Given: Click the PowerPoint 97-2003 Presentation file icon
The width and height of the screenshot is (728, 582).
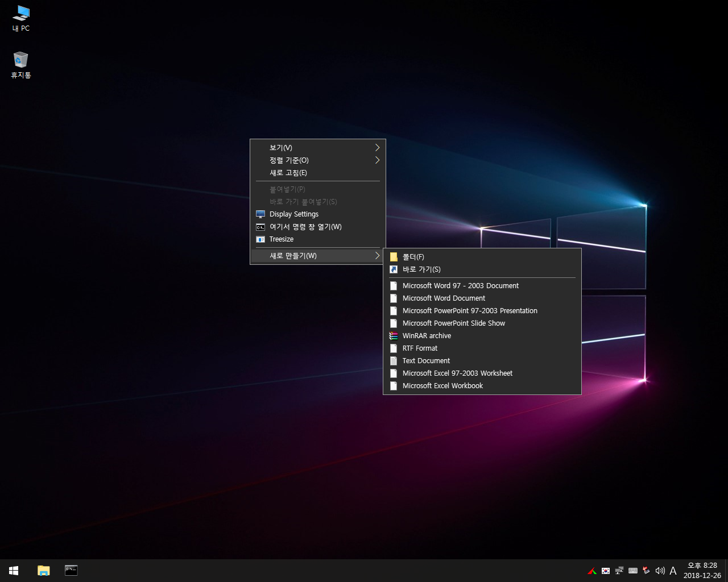Looking at the screenshot, I should [x=394, y=311].
